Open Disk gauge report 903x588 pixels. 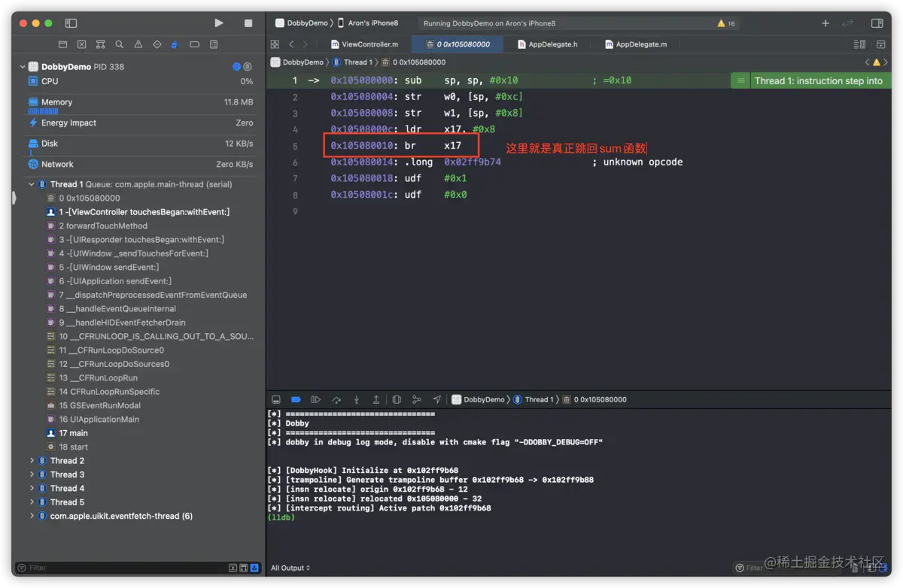(x=140, y=144)
